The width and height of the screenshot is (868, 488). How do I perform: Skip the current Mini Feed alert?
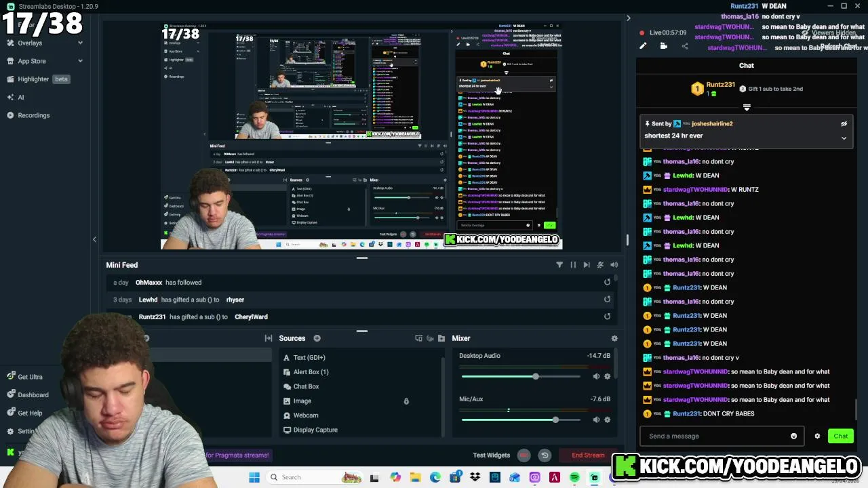click(x=587, y=265)
